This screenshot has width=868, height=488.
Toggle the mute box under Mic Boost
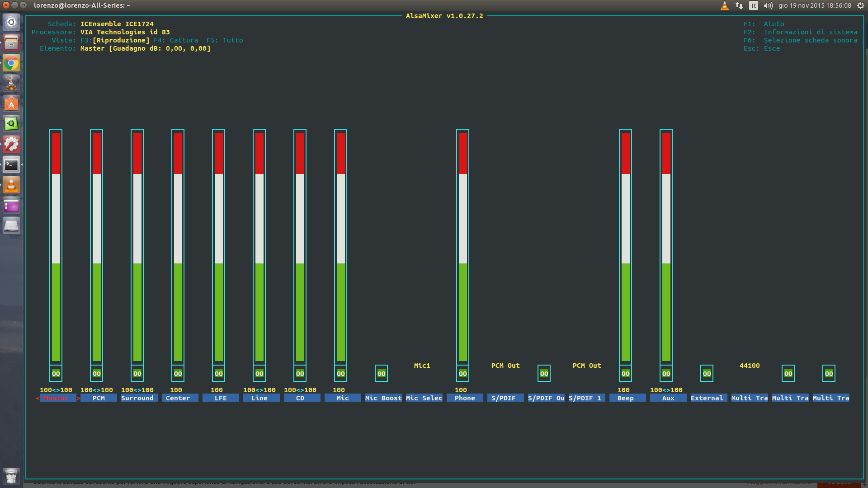coord(381,374)
